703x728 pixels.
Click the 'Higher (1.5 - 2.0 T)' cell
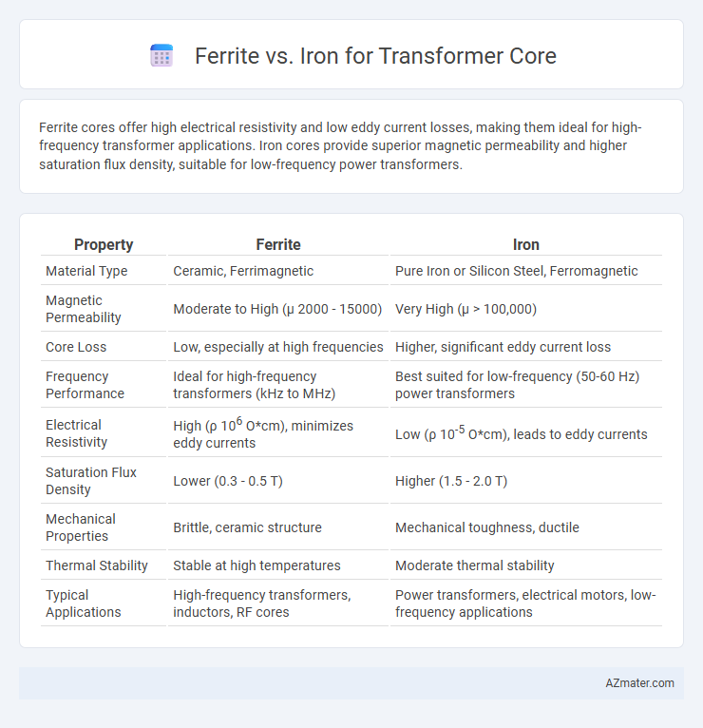[525, 481]
